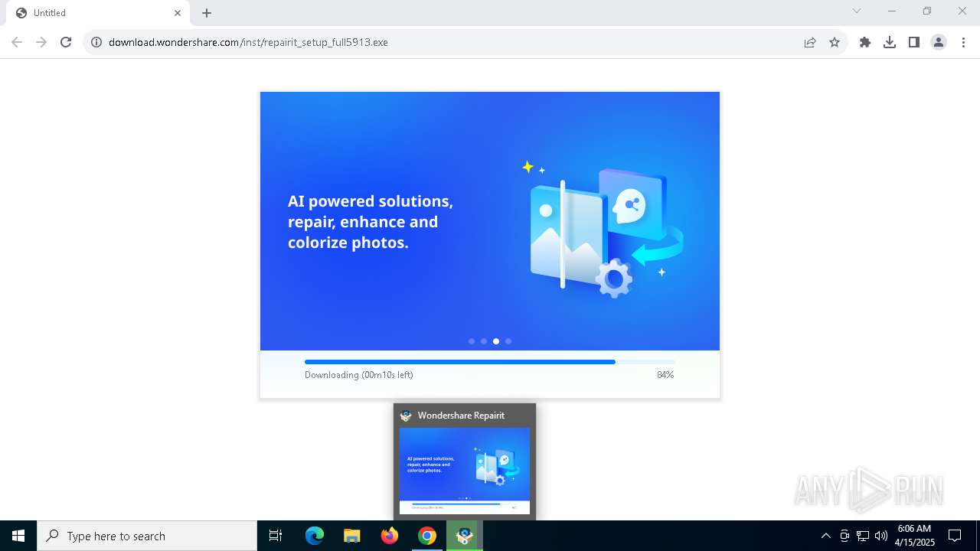Open a new browser tab
980x551 pixels.
(x=207, y=13)
